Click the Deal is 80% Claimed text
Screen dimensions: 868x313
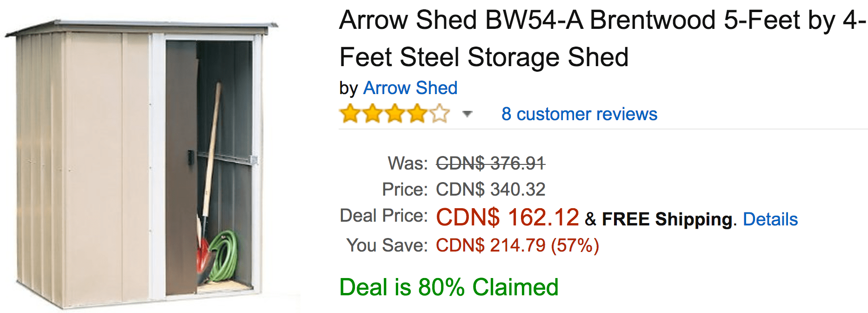449,287
